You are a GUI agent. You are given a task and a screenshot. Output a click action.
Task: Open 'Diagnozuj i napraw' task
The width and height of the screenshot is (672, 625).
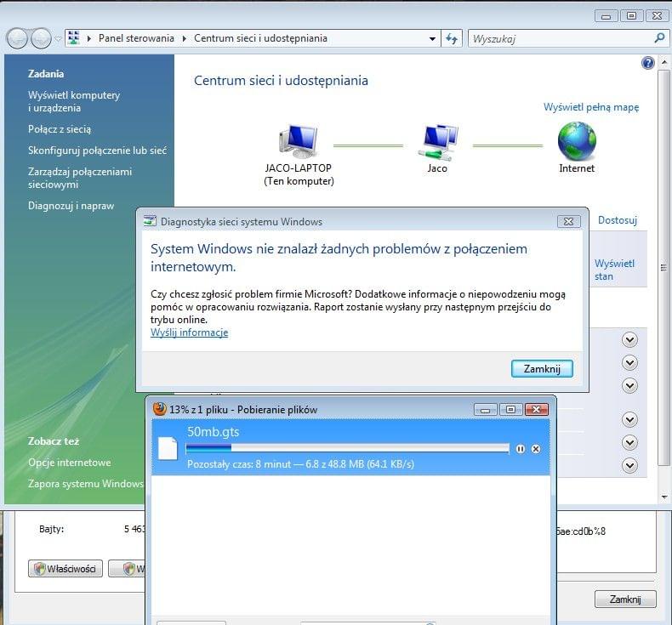pyautogui.click(x=71, y=206)
